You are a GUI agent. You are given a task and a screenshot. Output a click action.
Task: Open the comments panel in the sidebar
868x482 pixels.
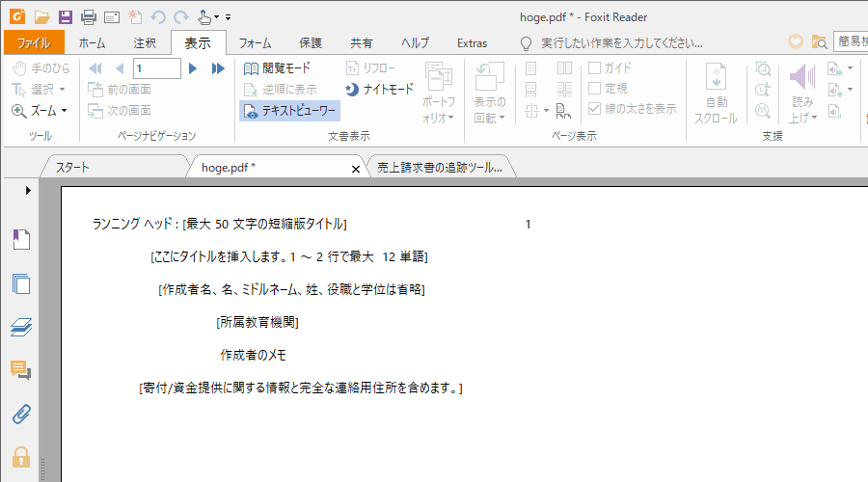(x=21, y=370)
